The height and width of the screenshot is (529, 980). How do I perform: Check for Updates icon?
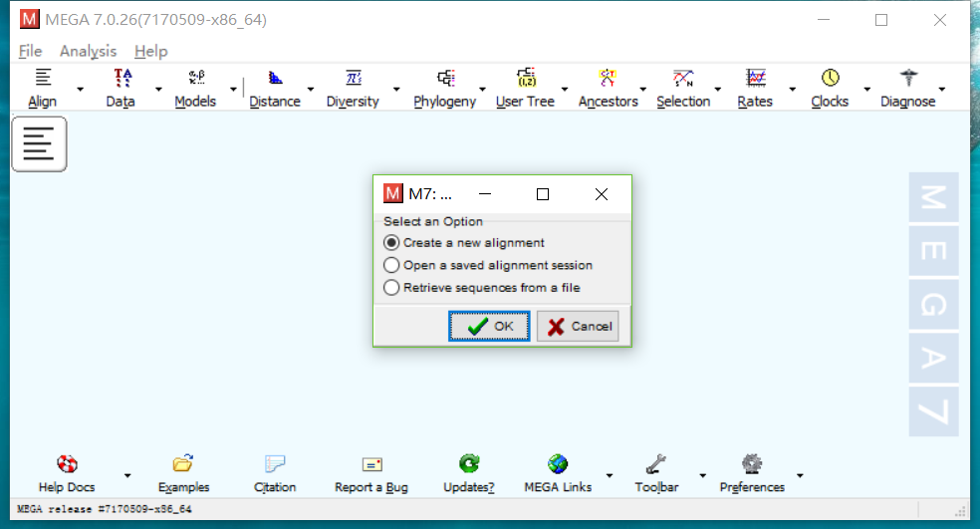(x=469, y=463)
